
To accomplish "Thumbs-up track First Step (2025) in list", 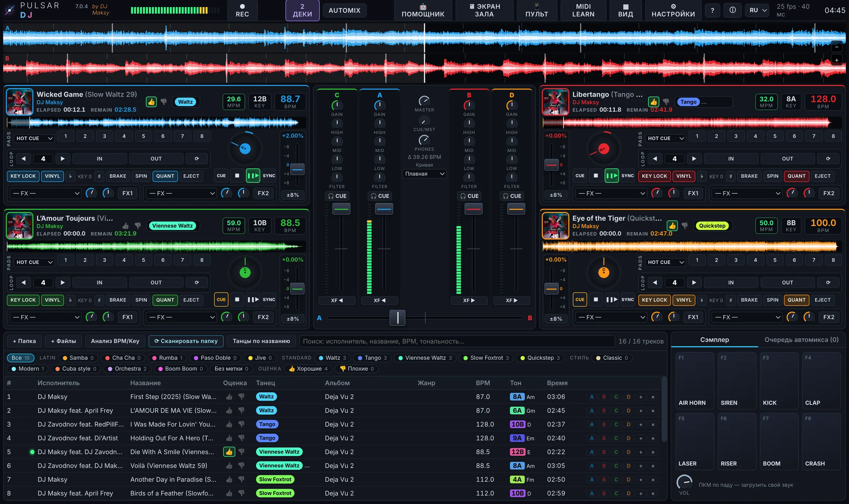I will tap(229, 396).
